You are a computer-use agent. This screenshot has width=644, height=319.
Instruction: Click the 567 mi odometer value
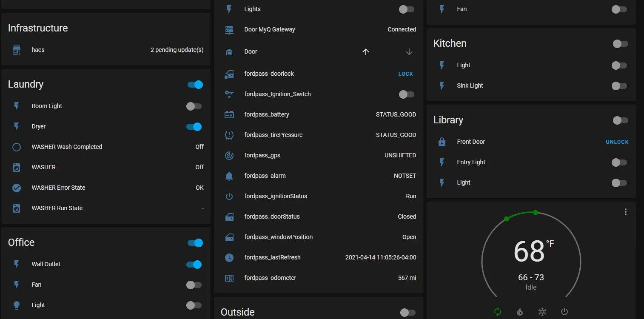(x=407, y=278)
